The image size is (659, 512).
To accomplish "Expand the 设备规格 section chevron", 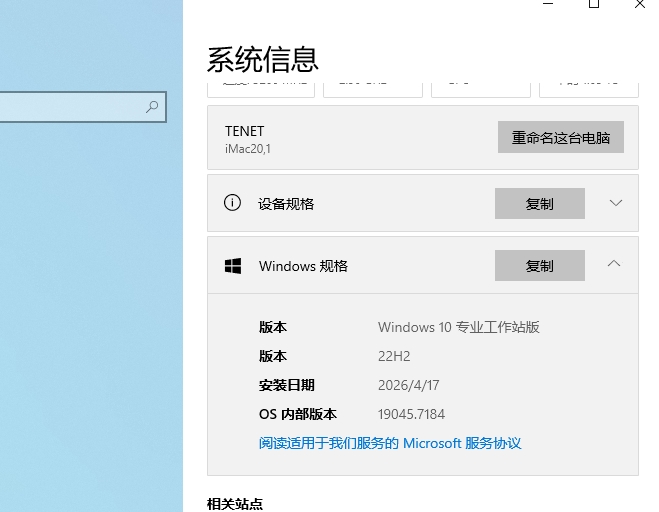I will click(x=615, y=203).
